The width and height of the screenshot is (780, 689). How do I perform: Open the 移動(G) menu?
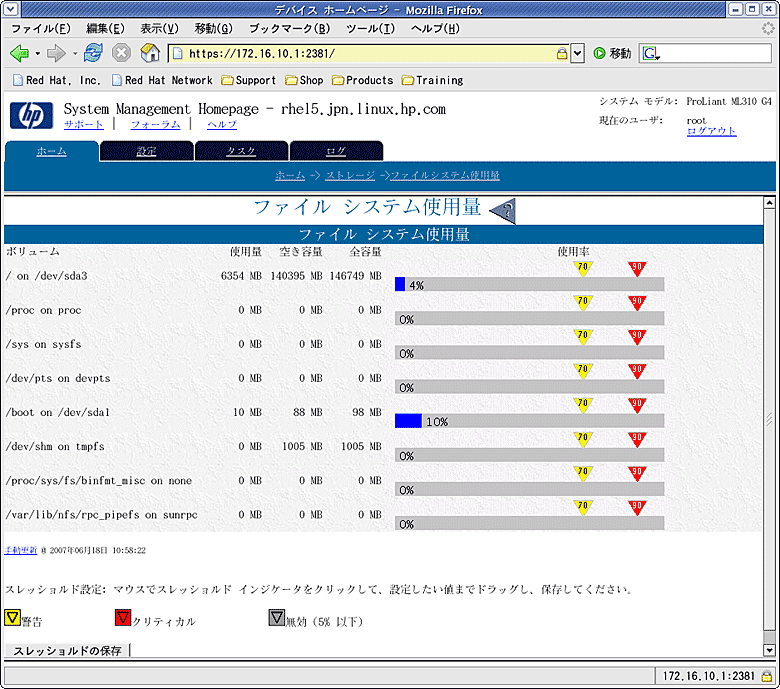[213, 28]
